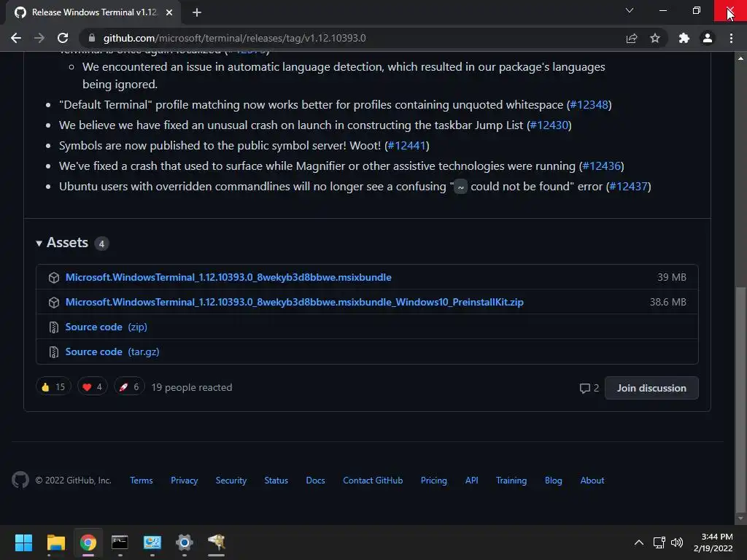Screen dimensions: 747x560
Task: View site lock security information
Action: click(92, 38)
